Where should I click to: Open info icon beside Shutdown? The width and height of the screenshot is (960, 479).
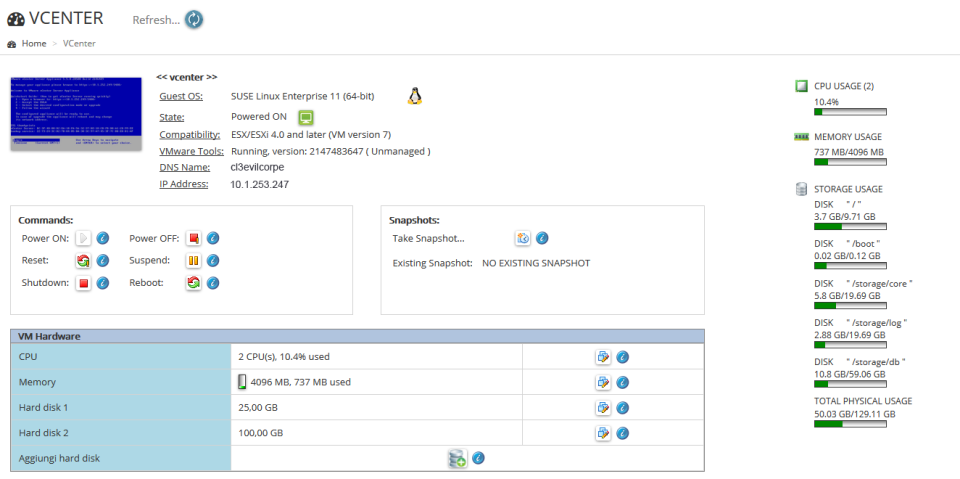pos(103,283)
